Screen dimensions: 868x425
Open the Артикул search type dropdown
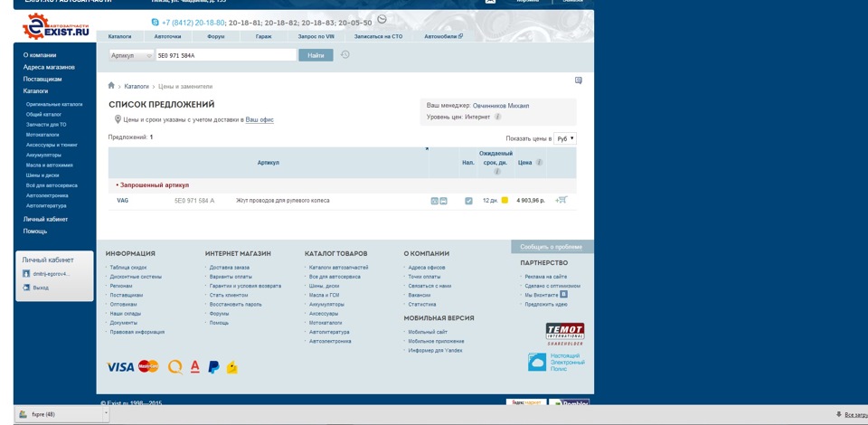(x=132, y=55)
